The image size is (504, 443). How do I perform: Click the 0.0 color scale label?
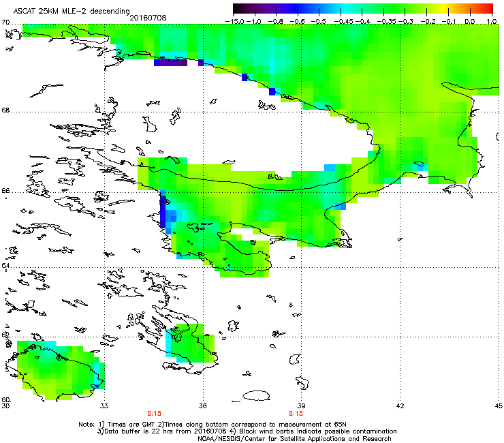470,22
